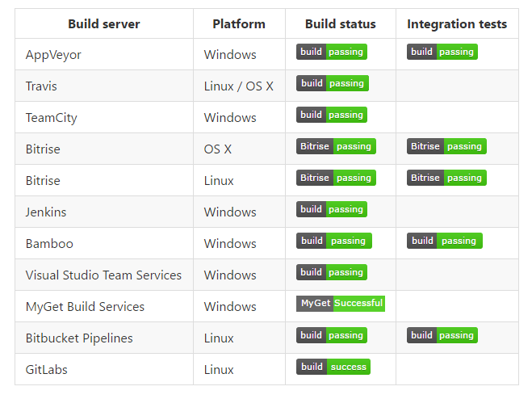532x399 pixels.
Task: Open the Jenkins build passing badge
Action: (331, 209)
